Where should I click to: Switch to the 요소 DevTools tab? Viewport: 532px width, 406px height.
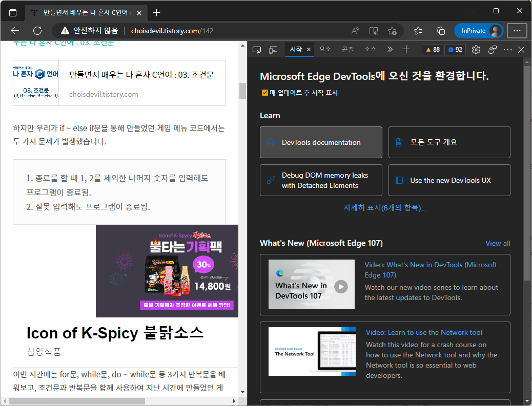point(325,50)
